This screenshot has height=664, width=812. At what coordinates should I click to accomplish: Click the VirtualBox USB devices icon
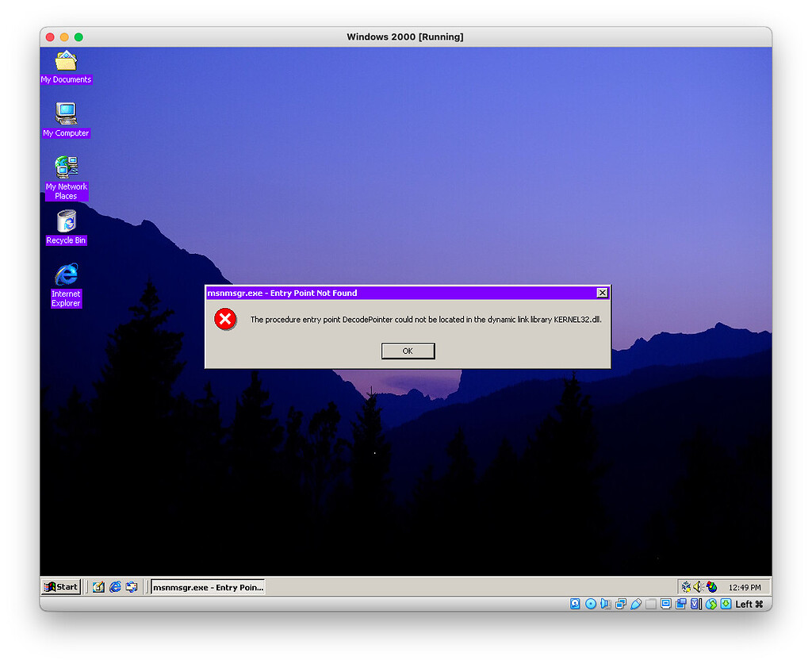(x=634, y=604)
